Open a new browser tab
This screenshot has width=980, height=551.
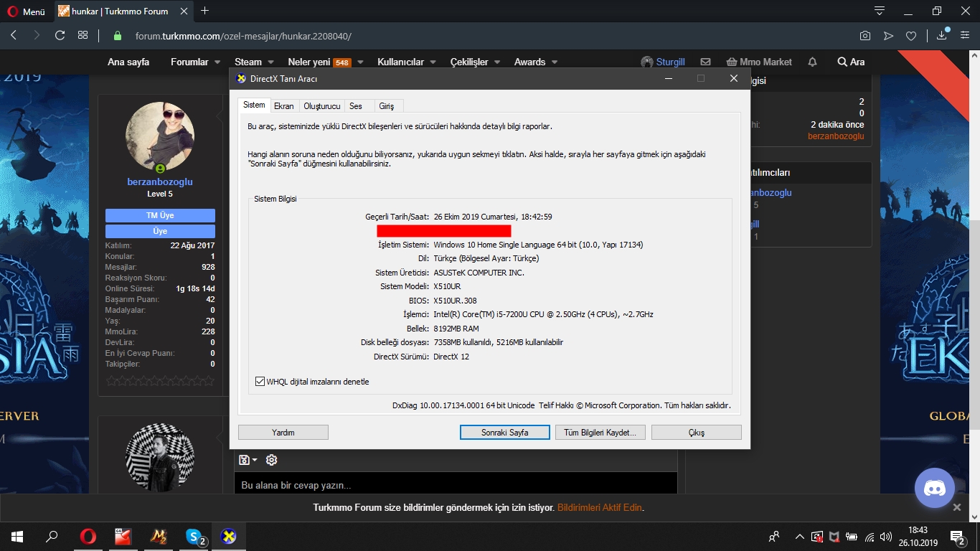[x=205, y=11]
